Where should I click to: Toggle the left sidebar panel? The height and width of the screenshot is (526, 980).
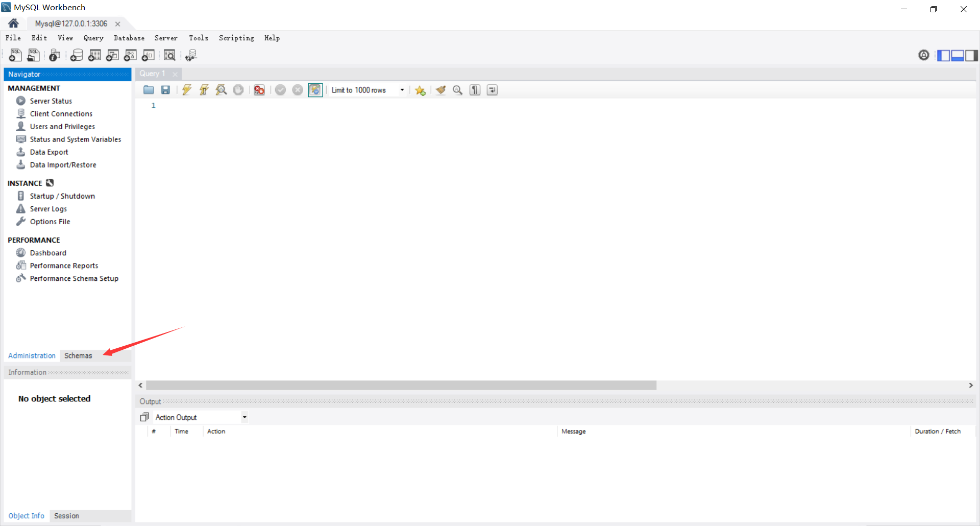pyautogui.click(x=944, y=56)
